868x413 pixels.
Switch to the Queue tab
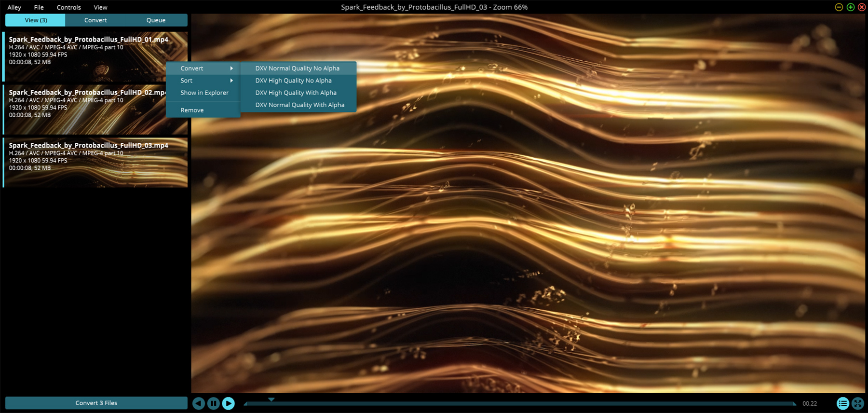click(x=156, y=20)
